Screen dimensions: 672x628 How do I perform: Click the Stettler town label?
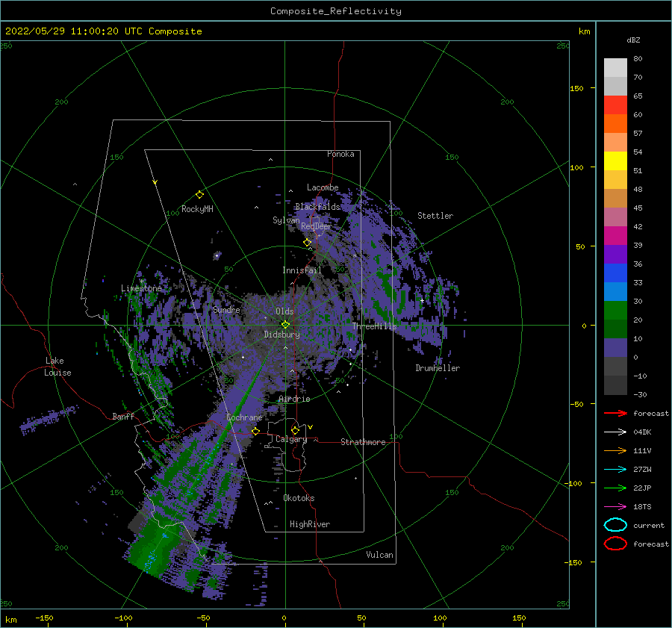tap(435, 216)
